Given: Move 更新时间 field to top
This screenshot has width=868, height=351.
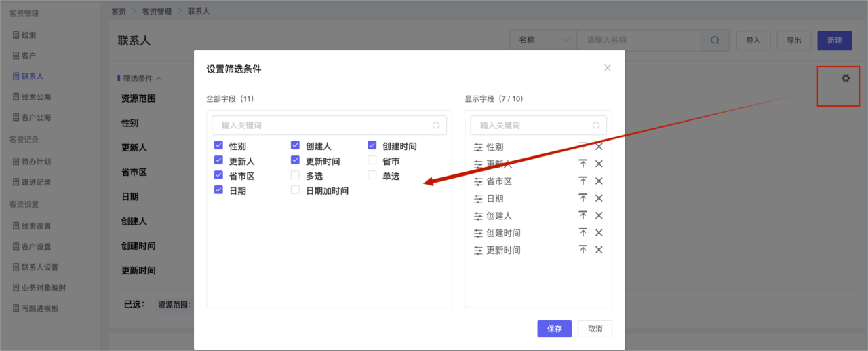Looking at the screenshot, I should (583, 250).
